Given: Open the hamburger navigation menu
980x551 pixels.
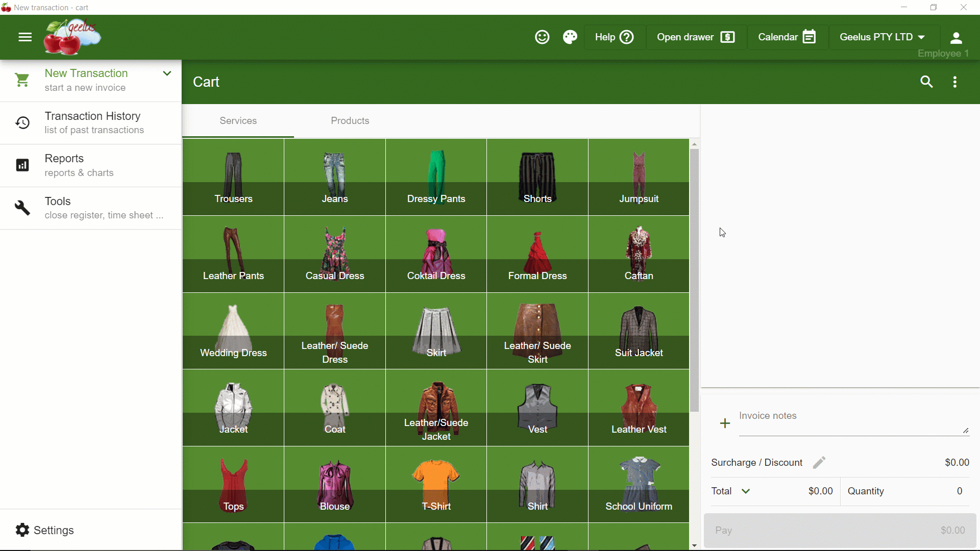Looking at the screenshot, I should pos(25,37).
